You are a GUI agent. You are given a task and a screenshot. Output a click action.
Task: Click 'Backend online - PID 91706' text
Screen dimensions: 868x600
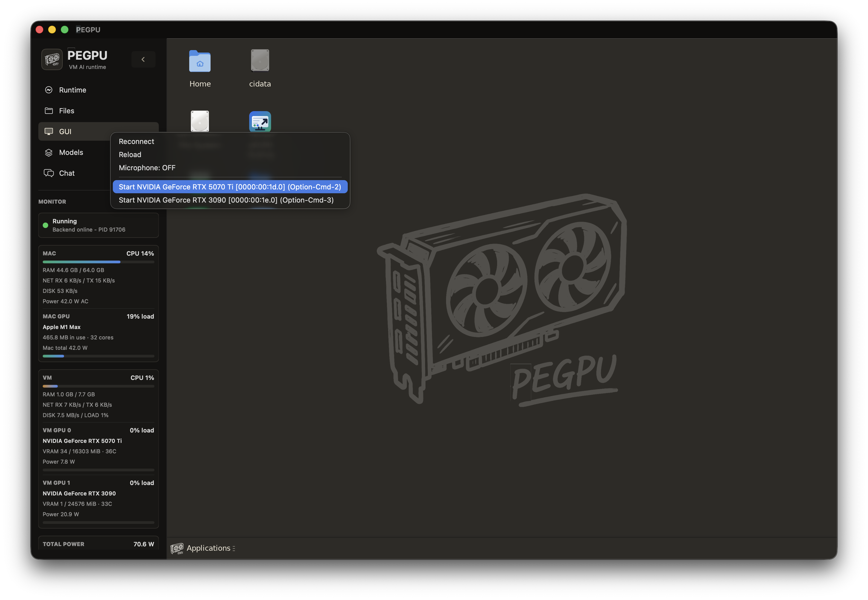[x=89, y=229]
